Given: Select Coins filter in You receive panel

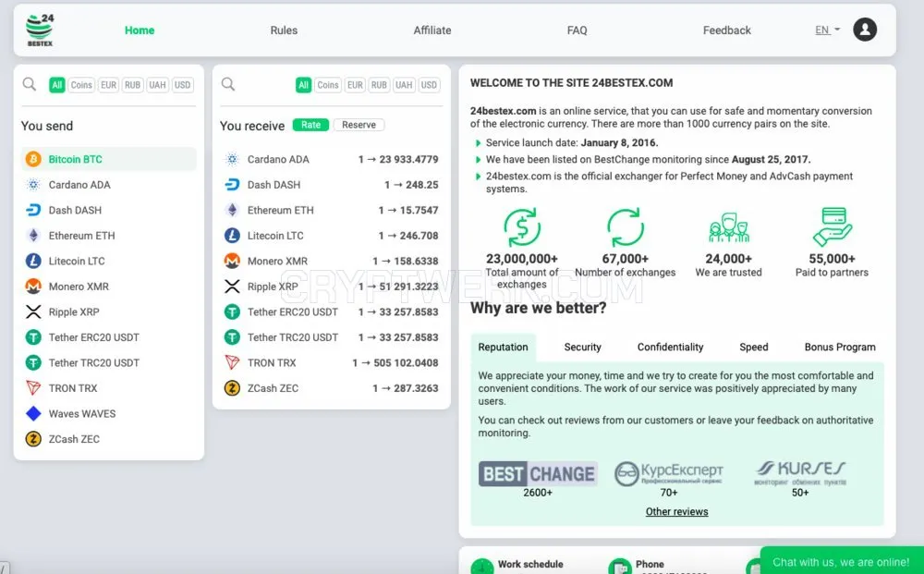Looking at the screenshot, I should click(x=328, y=85).
